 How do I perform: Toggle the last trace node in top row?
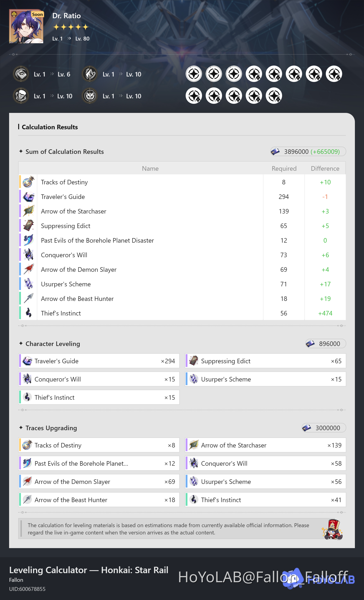(x=334, y=74)
